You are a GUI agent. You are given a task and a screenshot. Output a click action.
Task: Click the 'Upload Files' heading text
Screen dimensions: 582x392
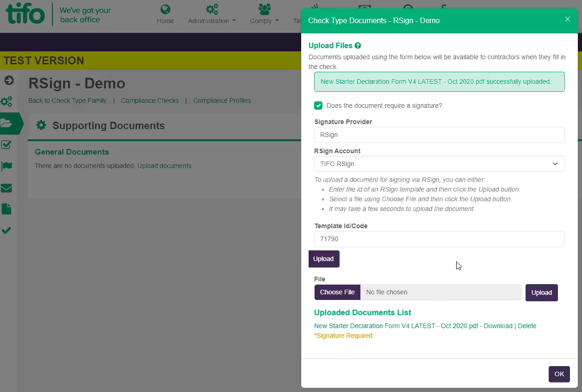click(x=330, y=46)
